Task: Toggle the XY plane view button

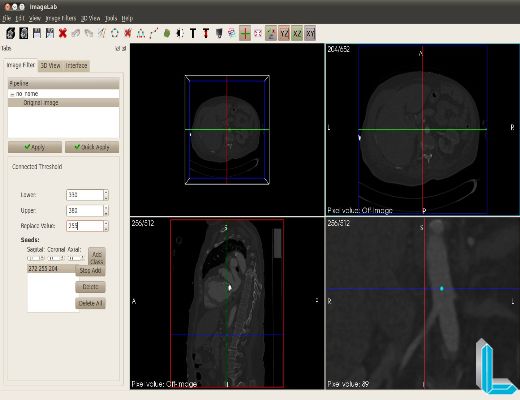Action: [310, 33]
